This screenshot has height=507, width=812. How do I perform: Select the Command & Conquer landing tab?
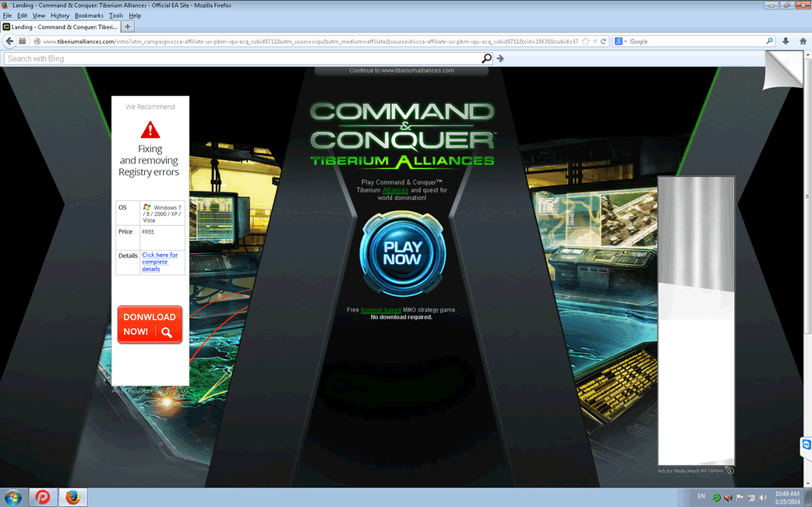point(61,26)
